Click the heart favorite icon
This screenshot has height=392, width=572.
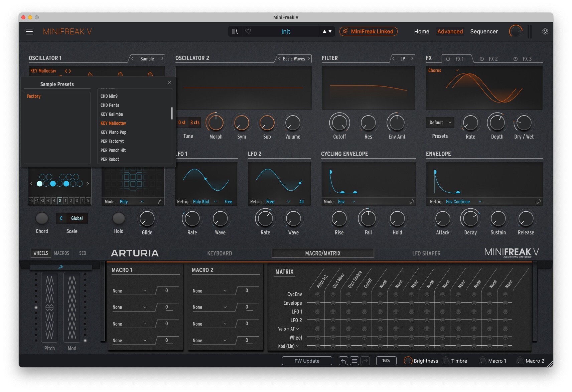pyautogui.click(x=248, y=31)
